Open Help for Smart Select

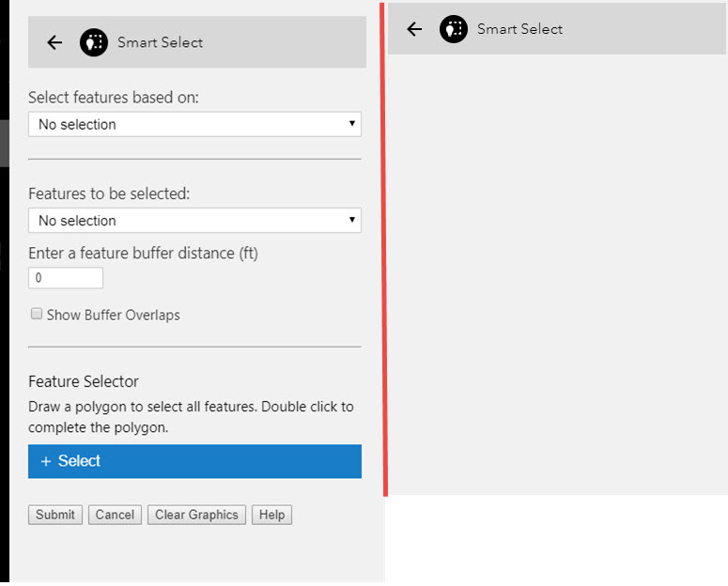tap(271, 515)
